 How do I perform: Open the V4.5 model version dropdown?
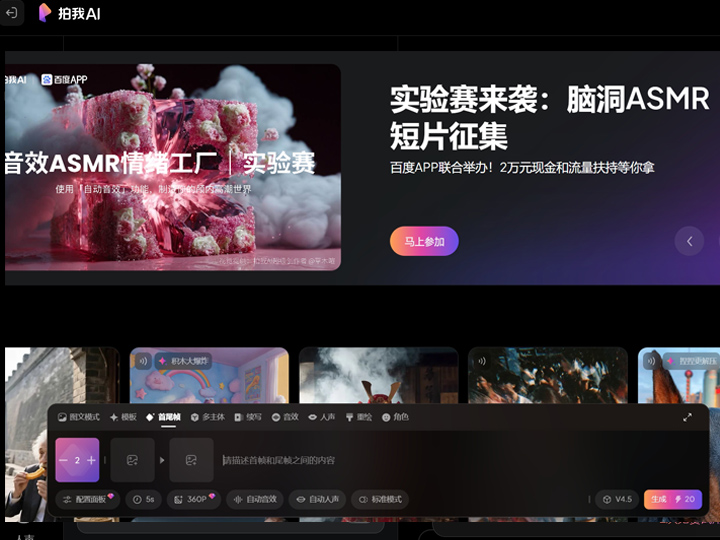pyautogui.click(x=617, y=499)
